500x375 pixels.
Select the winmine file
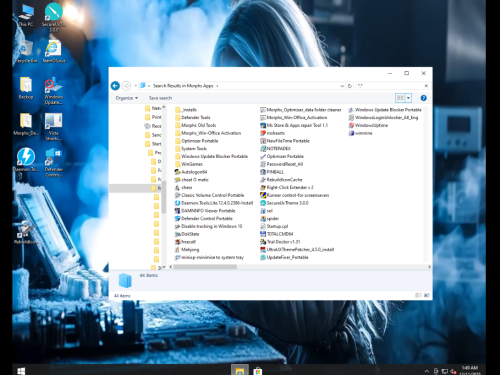360,133
